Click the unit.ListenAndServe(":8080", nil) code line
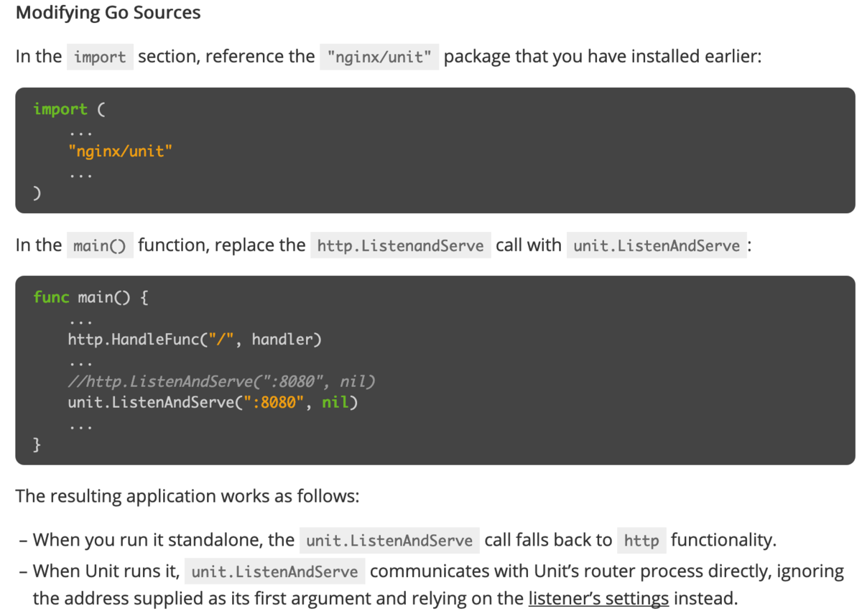The height and width of the screenshot is (616, 862). click(213, 402)
